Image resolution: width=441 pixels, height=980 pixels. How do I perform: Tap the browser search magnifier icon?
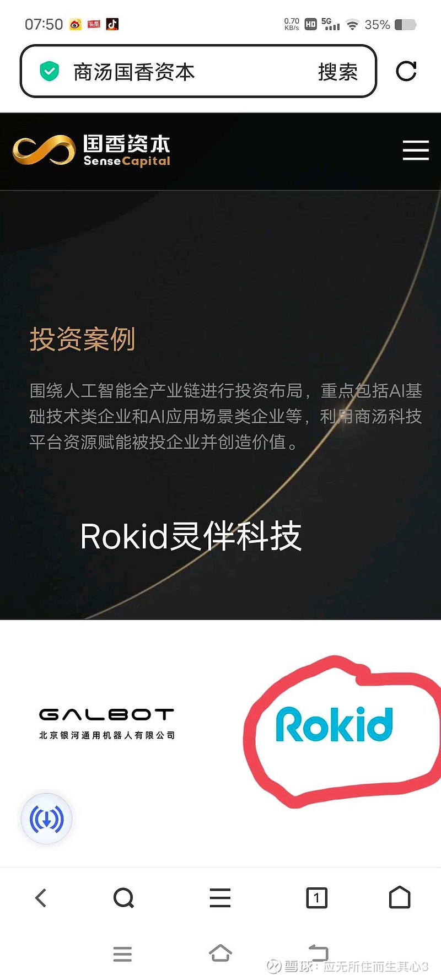[x=123, y=898]
